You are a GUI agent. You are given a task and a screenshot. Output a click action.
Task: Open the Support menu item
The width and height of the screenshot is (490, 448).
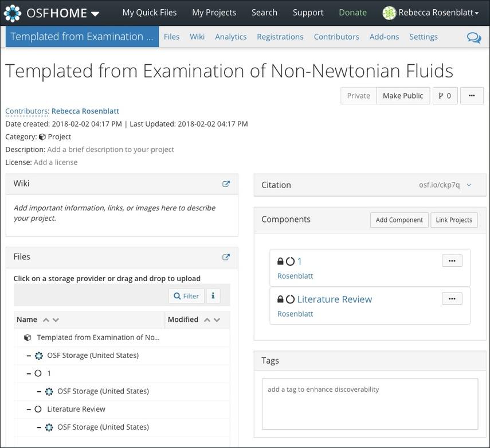(x=308, y=13)
